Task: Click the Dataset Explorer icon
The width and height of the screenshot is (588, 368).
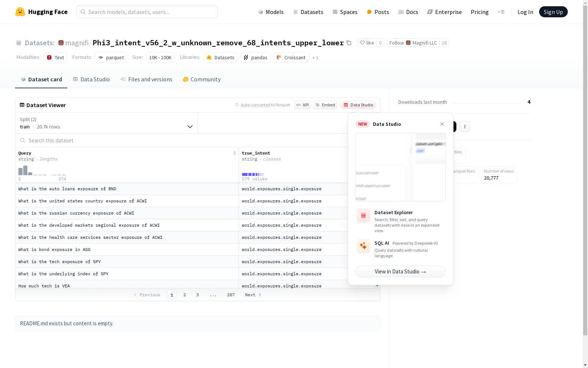Action: tap(363, 216)
